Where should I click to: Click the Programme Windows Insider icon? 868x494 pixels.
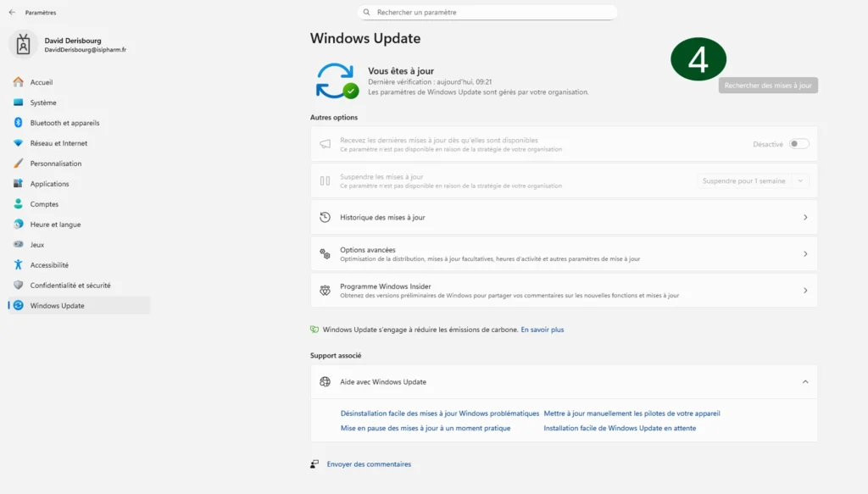(x=325, y=291)
